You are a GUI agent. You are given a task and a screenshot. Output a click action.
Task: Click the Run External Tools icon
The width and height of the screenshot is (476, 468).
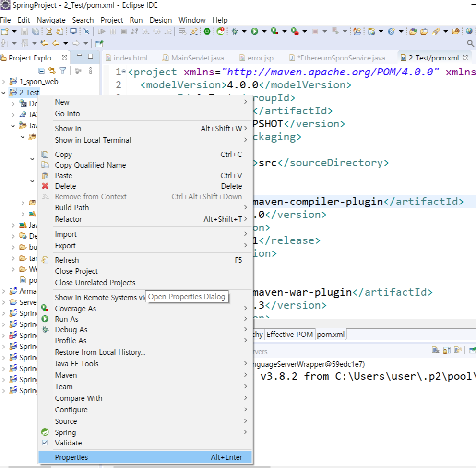295,31
